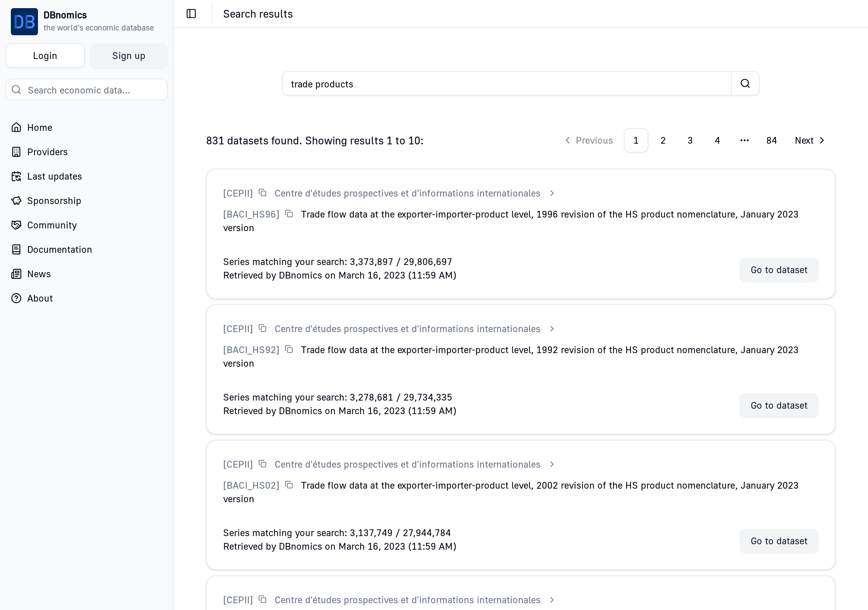The width and height of the screenshot is (868, 610).
Task: Open Centre d'études prospectives link in BACI_HS96 card
Action: [407, 193]
